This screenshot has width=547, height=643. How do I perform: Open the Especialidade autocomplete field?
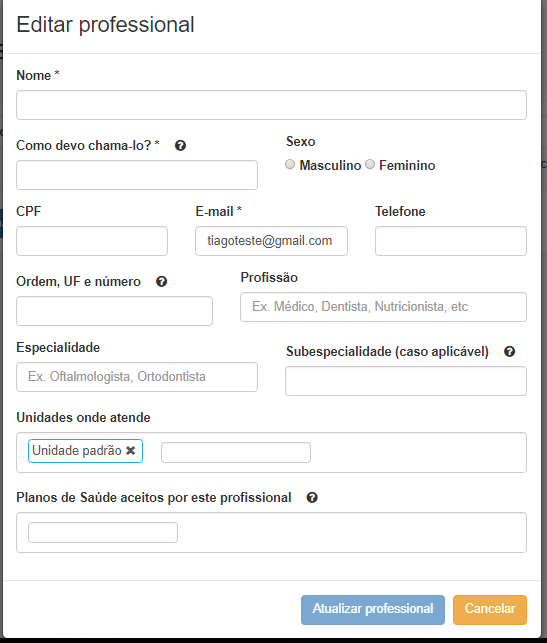click(137, 377)
